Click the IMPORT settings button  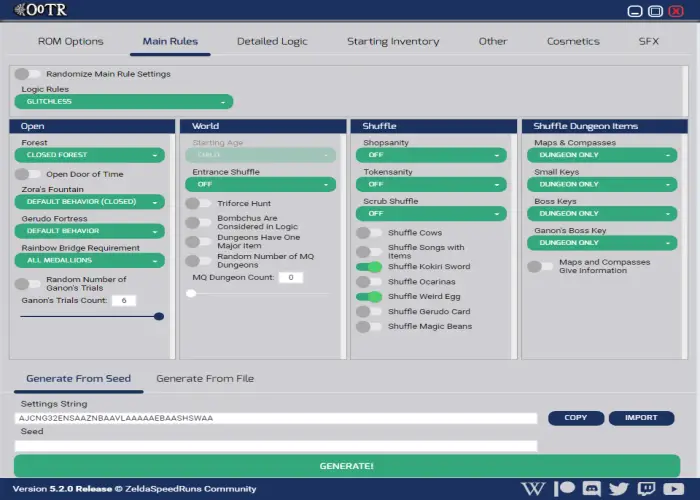(x=641, y=418)
